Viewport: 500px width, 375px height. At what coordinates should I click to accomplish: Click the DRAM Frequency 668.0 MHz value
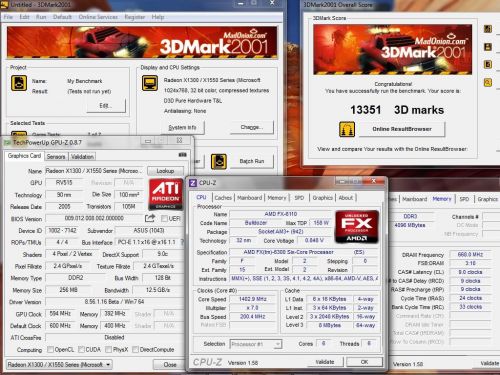pyautogui.click(x=470, y=254)
